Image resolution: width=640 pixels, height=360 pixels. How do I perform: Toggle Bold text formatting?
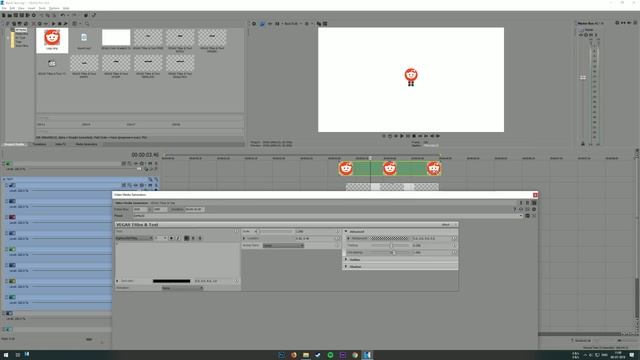point(171,238)
